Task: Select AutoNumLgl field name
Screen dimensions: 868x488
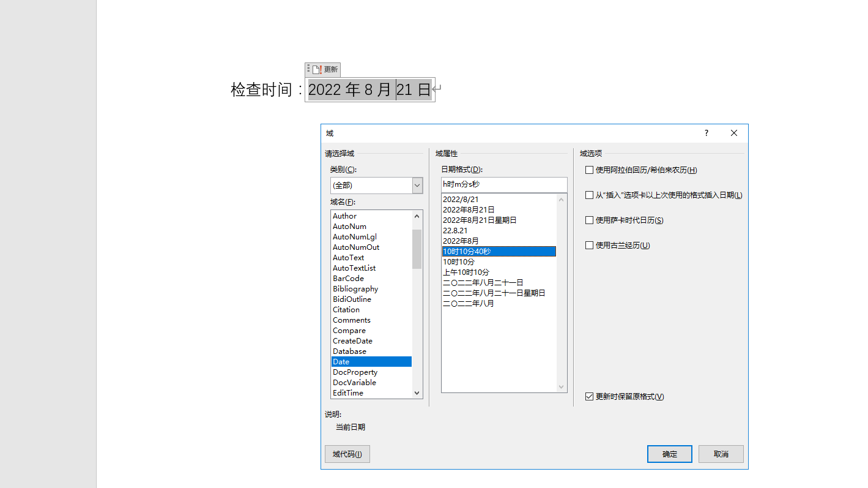Action: pos(371,237)
